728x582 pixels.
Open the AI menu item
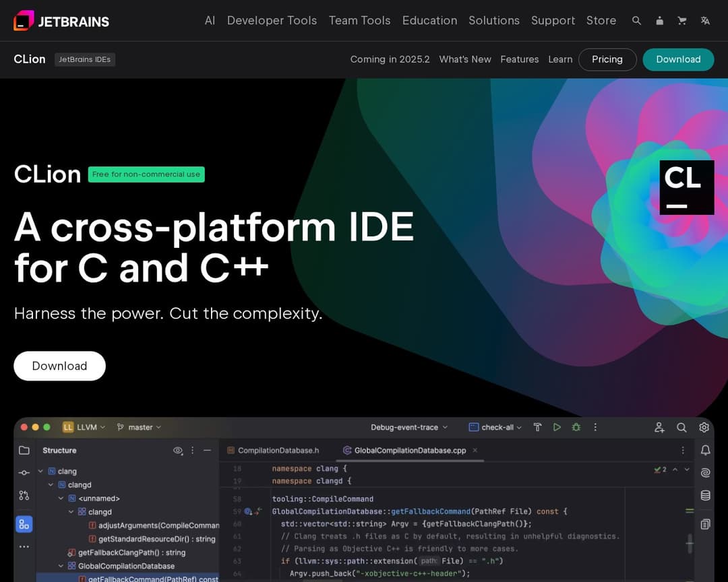coord(210,20)
